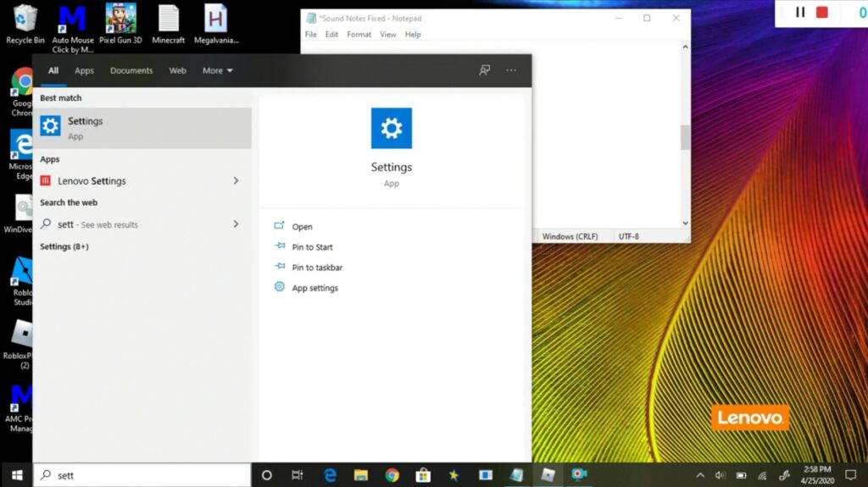
Task: Click the Notepad vertical scrollbar thumb
Action: 685,137
